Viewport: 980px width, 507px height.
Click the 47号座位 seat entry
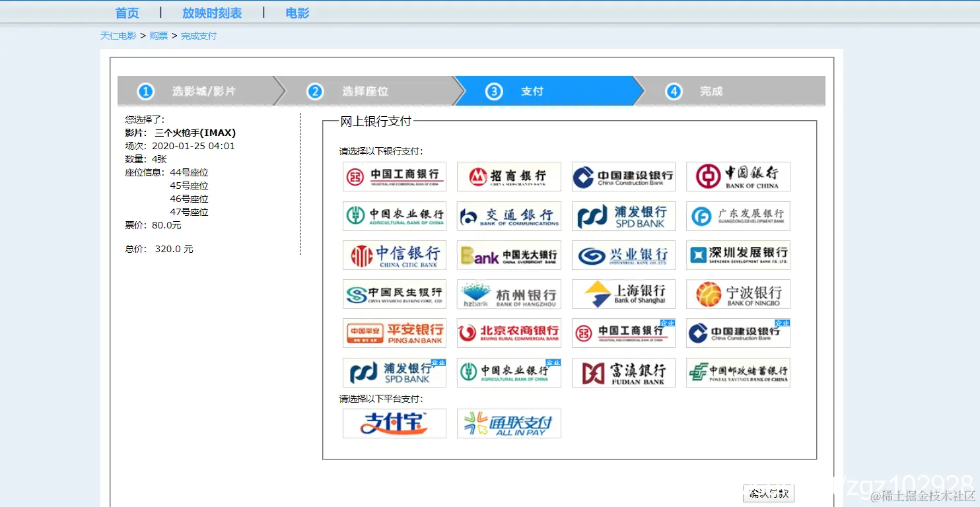click(190, 212)
